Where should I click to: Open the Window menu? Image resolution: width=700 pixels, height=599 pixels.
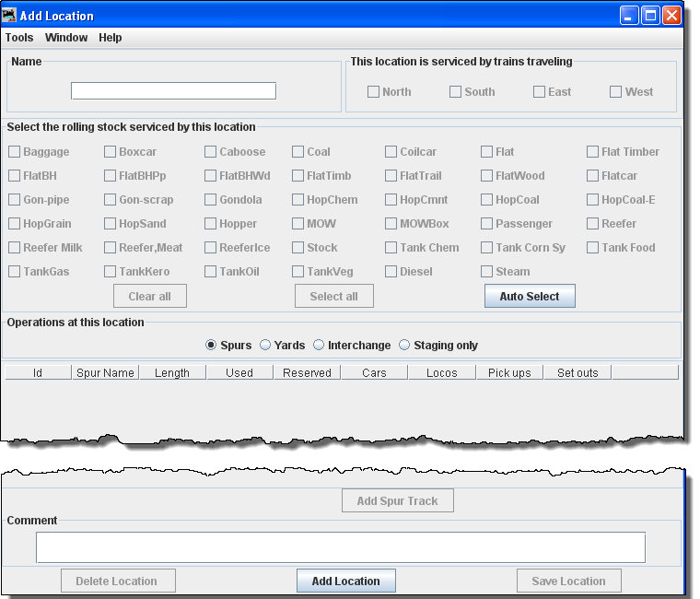click(66, 38)
